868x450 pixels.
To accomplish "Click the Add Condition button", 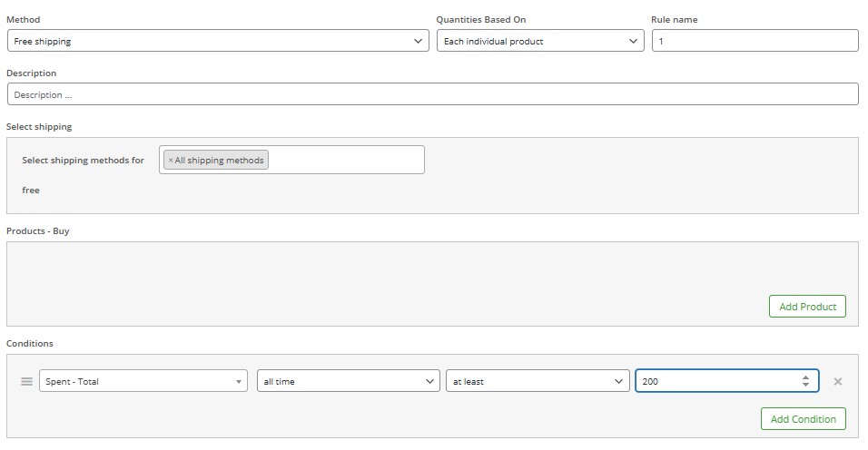I will click(804, 419).
